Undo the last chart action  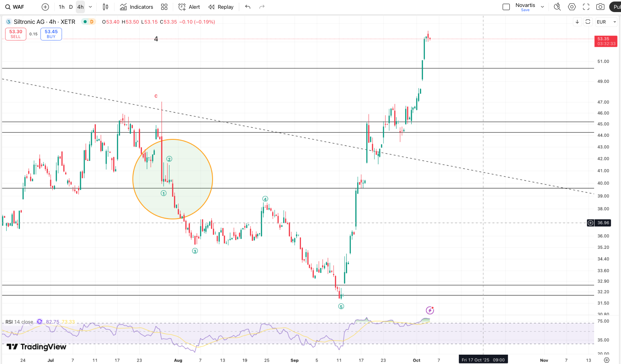(248, 7)
